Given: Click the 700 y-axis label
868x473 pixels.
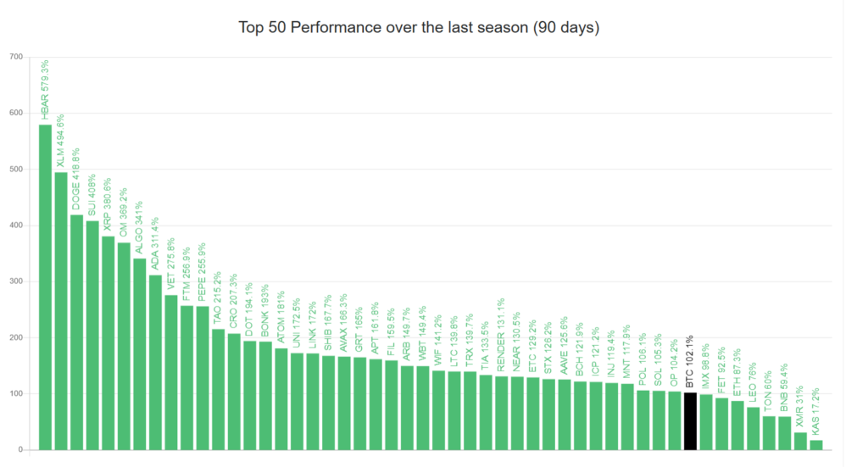Looking at the screenshot, I should pyautogui.click(x=16, y=57).
